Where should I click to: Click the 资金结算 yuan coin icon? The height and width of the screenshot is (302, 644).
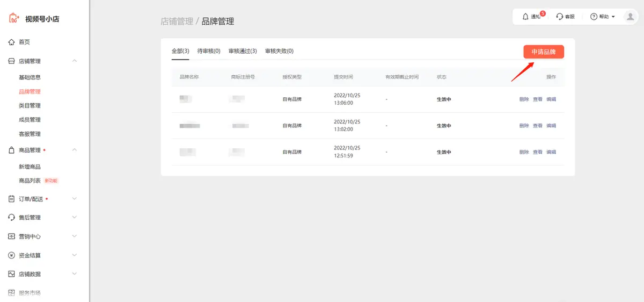(x=12, y=255)
